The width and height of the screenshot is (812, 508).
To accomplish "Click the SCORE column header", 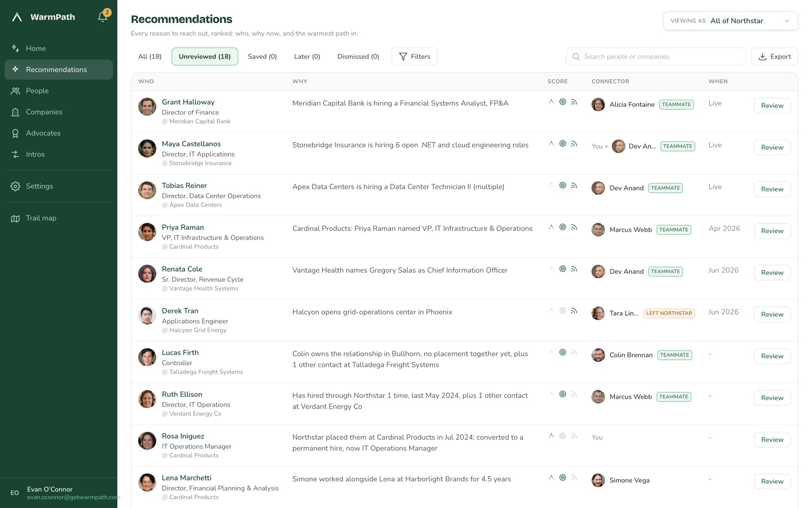I will (558, 81).
